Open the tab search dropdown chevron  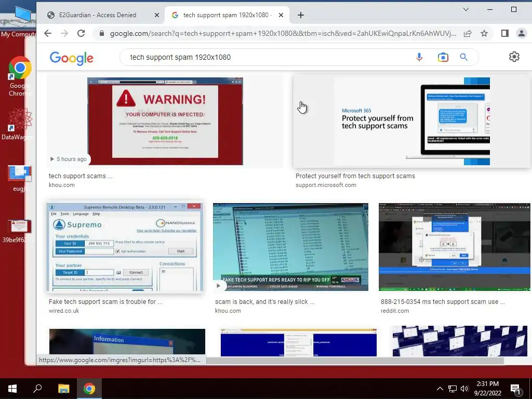point(466,9)
